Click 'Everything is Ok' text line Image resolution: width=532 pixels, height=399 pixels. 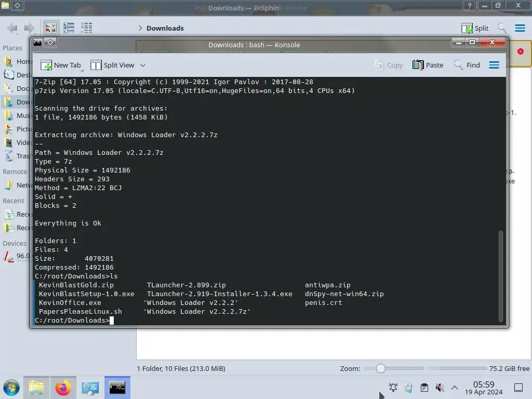(x=68, y=223)
